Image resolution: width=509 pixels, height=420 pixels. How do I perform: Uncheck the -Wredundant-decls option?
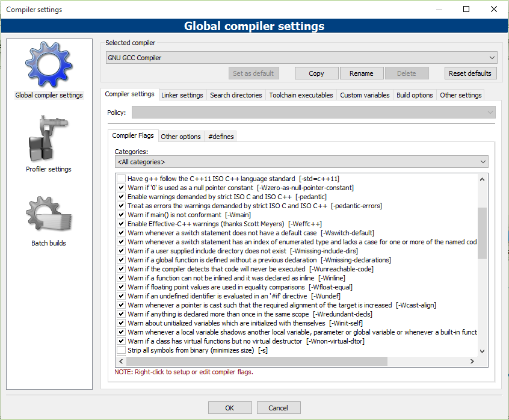(x=121, y=314)
